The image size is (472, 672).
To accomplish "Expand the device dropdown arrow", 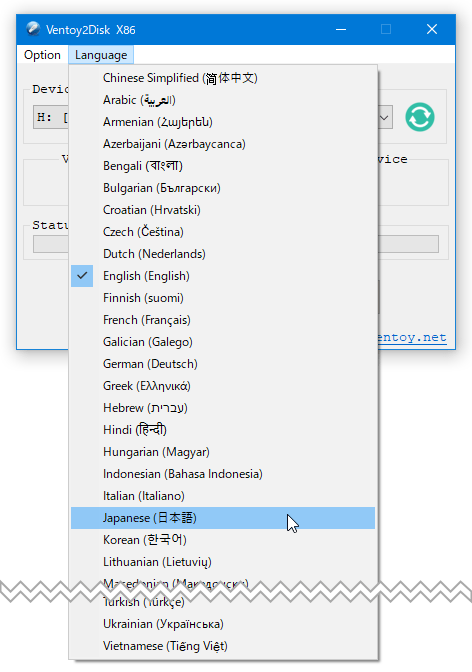I will point(385,117).
